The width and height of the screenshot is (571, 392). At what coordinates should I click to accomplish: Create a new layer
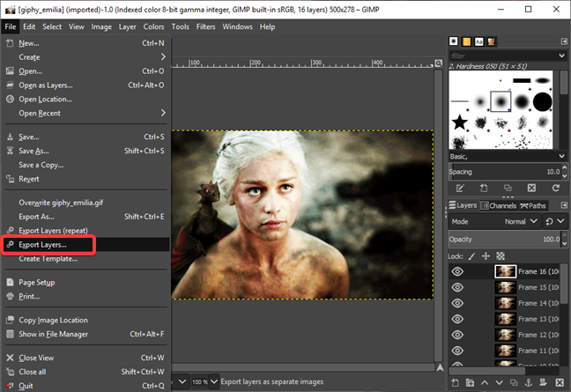[x=456, y=382]
